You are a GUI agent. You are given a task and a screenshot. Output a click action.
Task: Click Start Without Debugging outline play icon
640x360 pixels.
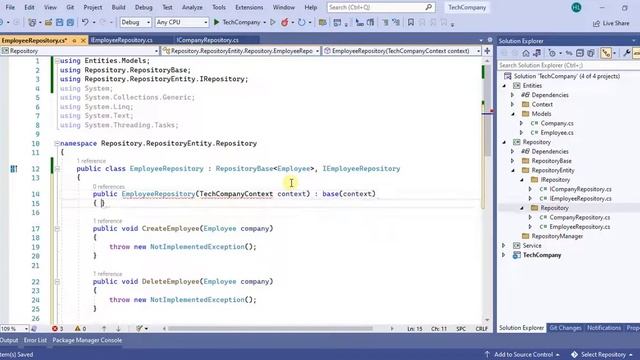point(273,22)
